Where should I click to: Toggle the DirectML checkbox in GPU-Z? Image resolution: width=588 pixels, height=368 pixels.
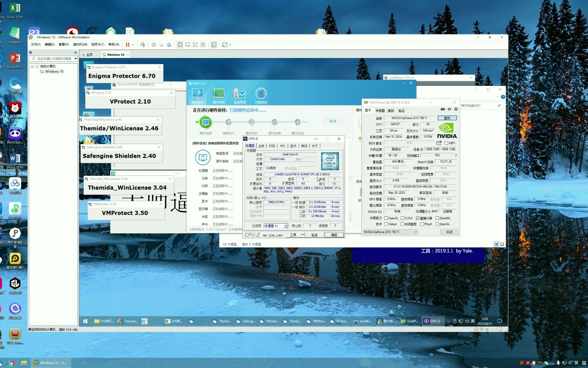tap(437, 218)
